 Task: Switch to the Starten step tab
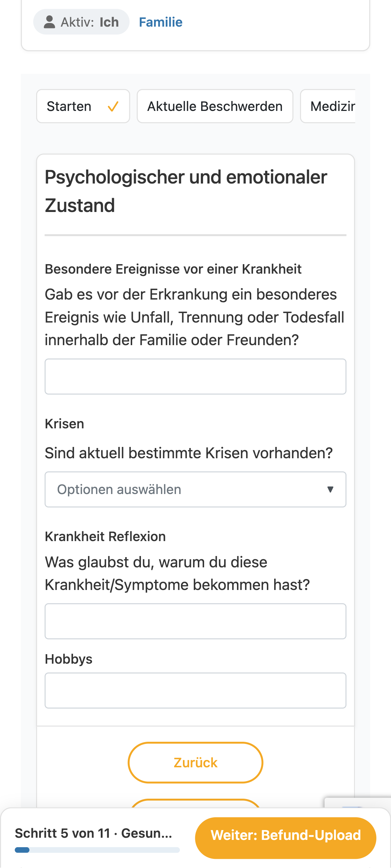click(x=83, y=106)
